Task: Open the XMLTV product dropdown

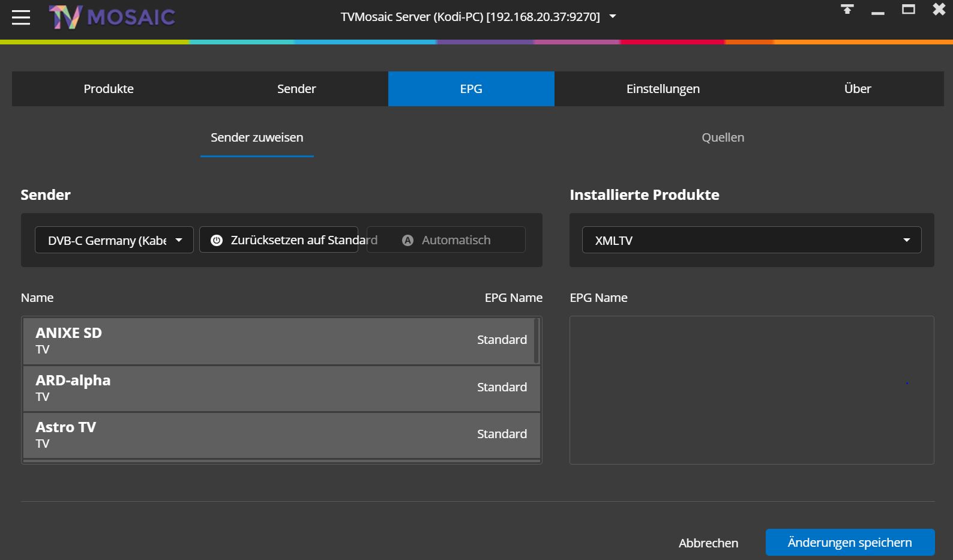Action: tap(751, 240)
